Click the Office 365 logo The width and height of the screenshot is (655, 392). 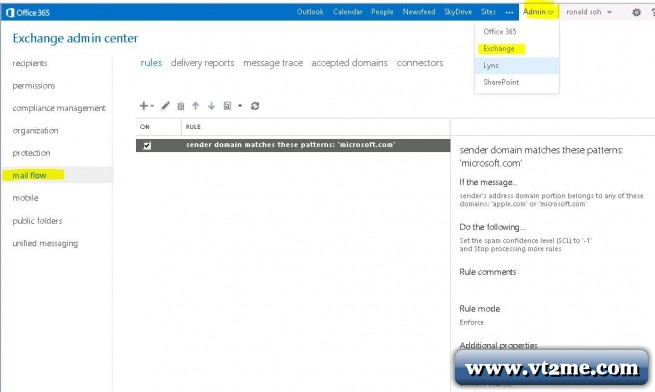(x=28, y=13)
